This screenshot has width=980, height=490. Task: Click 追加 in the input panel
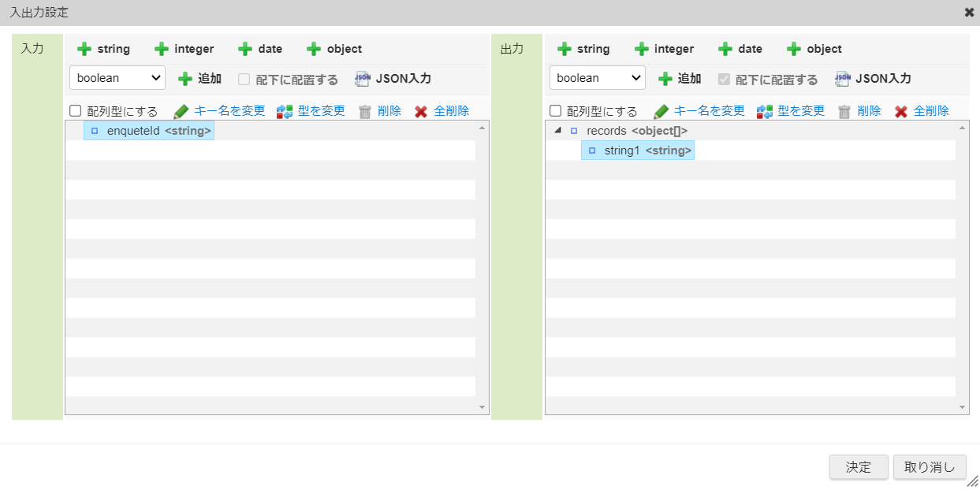(199, 79)
